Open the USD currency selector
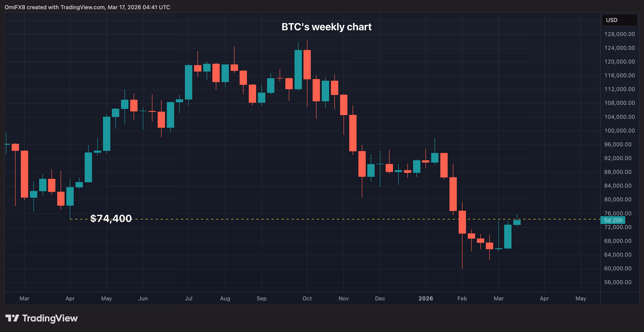644x332 pixels. (619, 20)
